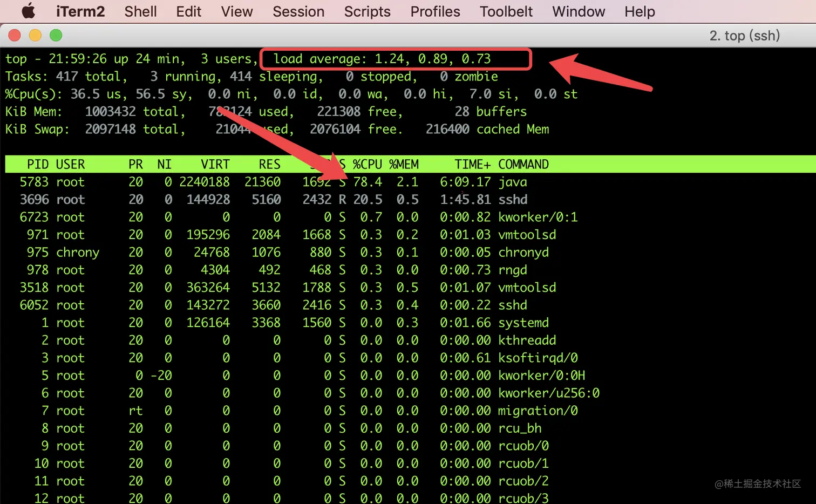This screenshot has height=504, width=816.
Task: Click the 2240188 VIRT value
Action: pyautogui.click(x=205, y=182)
